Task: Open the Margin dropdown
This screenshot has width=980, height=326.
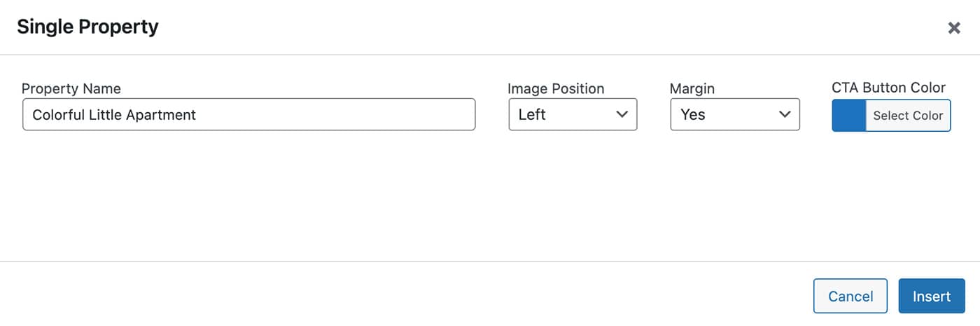Action: pyautogui.click(x=734, y=114)
